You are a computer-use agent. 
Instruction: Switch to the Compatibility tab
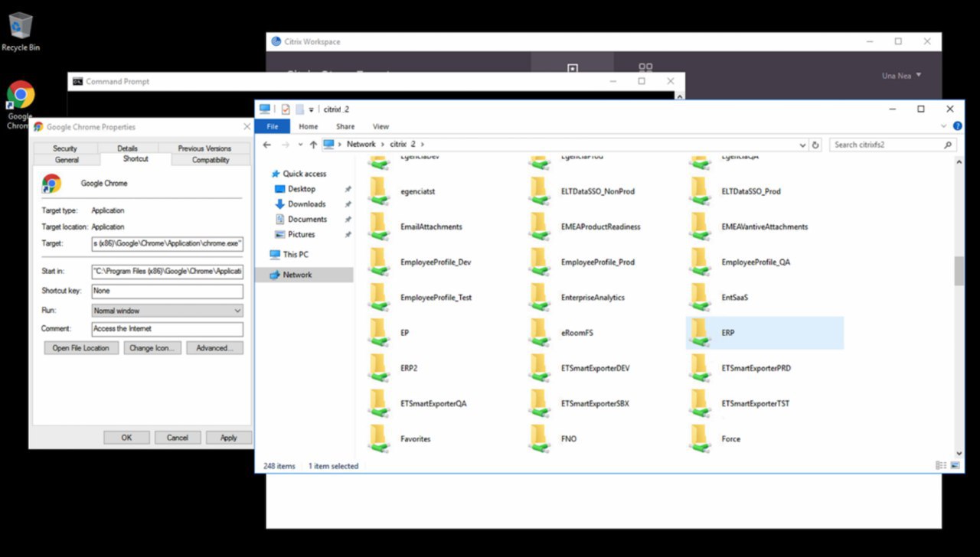[211, 160]
